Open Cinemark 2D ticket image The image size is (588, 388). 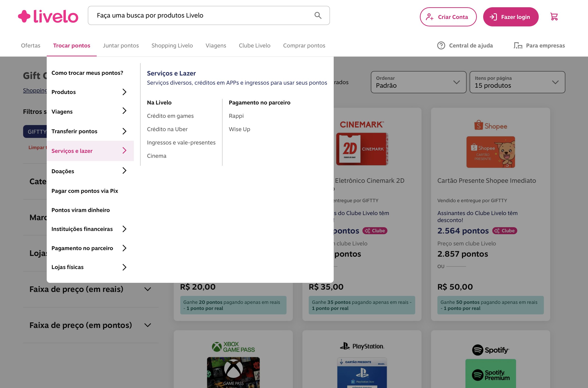click(x=362, y=149)
